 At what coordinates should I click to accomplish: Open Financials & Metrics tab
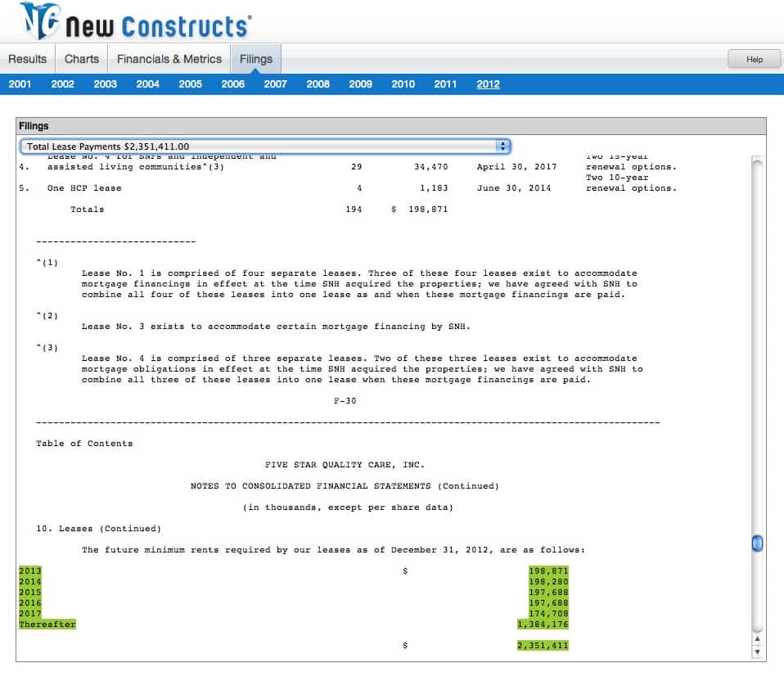click(x=169, y=59)
